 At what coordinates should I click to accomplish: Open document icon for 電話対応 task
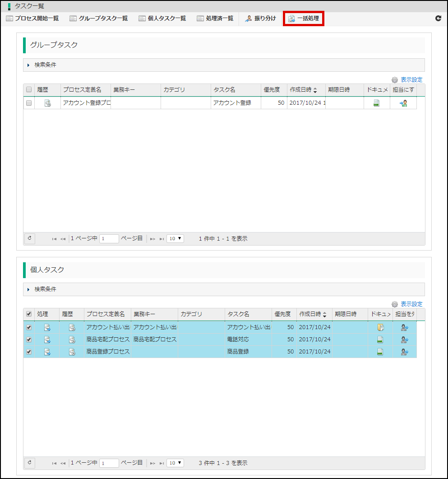coord(380,339)
